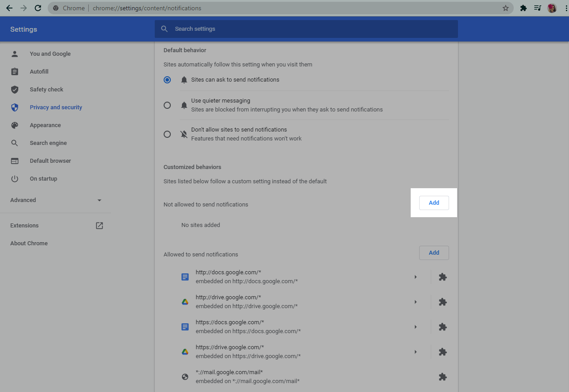Go to Appearance settings

coord(45,125)
